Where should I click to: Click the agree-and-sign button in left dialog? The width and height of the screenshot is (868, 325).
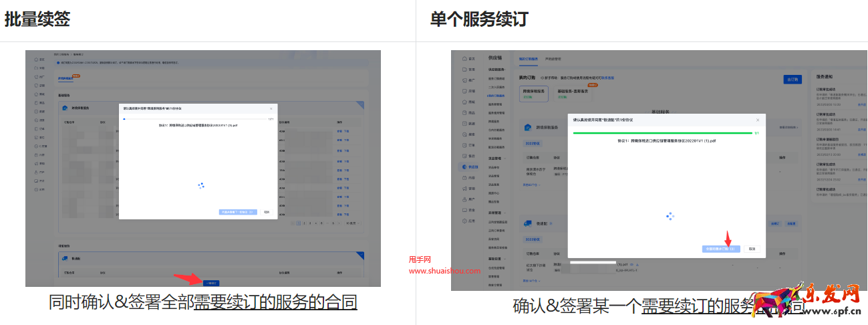tap(239, 212)
